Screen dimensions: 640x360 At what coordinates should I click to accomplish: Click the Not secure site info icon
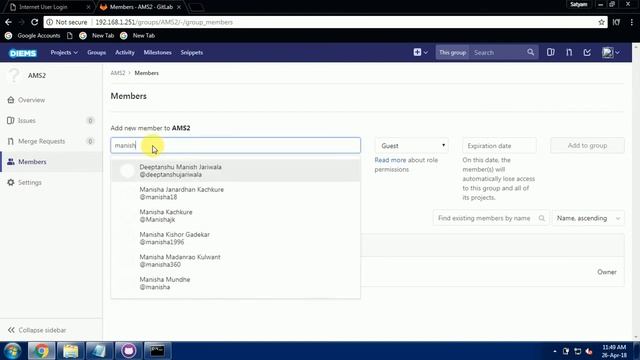point(49,22)
